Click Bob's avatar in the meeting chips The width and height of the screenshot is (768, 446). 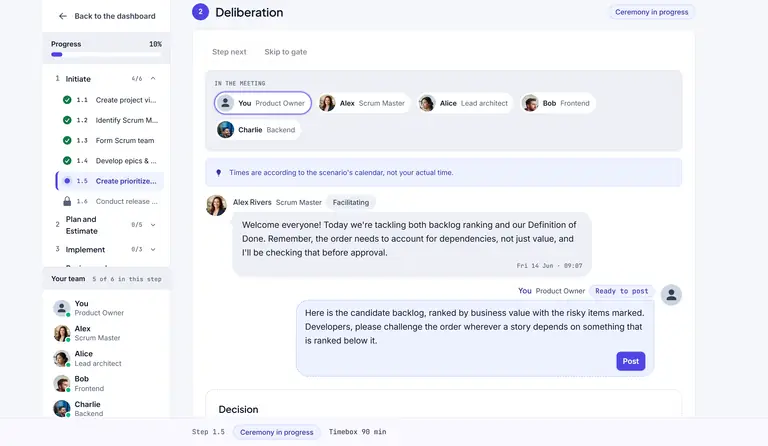click(x=530, y=103)
